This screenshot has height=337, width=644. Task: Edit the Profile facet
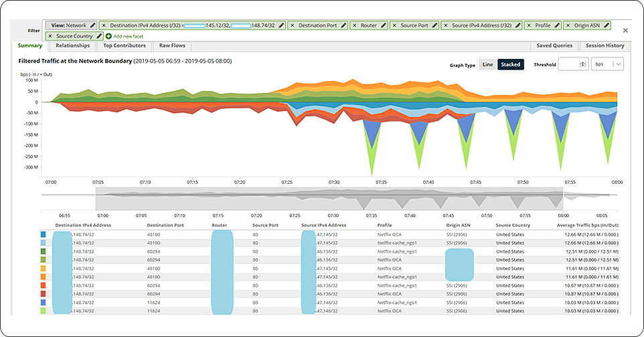click(557, 25)
